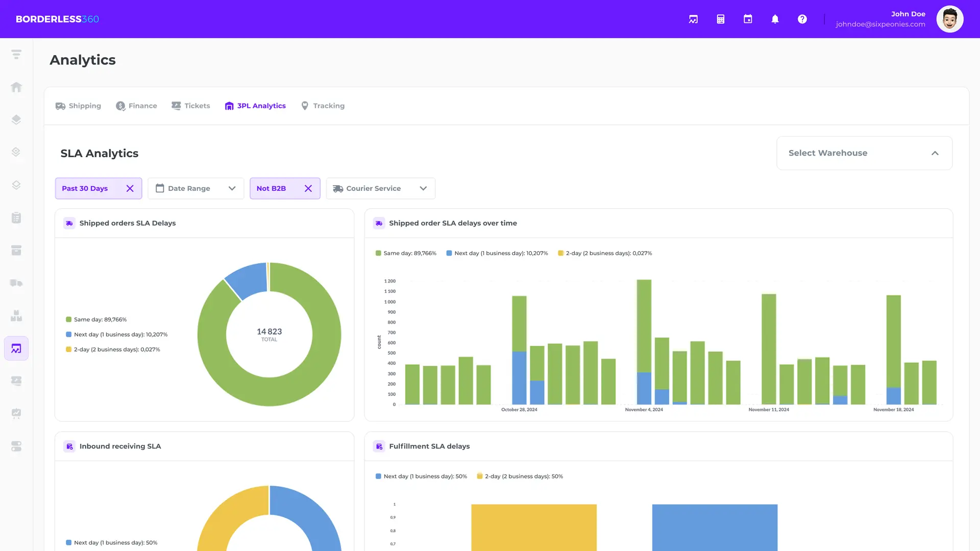Open notifications bell
980x551 pixels.
(775, 19)
